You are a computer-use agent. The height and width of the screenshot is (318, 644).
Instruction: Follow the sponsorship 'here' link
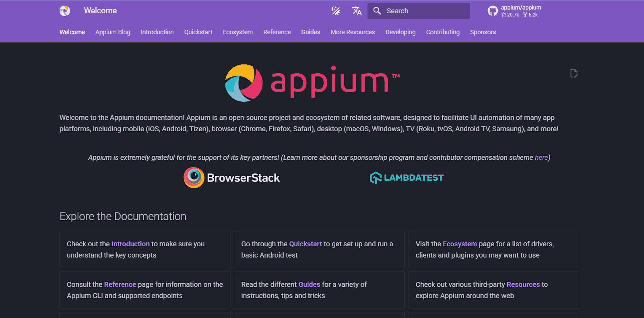pos(541,158)
